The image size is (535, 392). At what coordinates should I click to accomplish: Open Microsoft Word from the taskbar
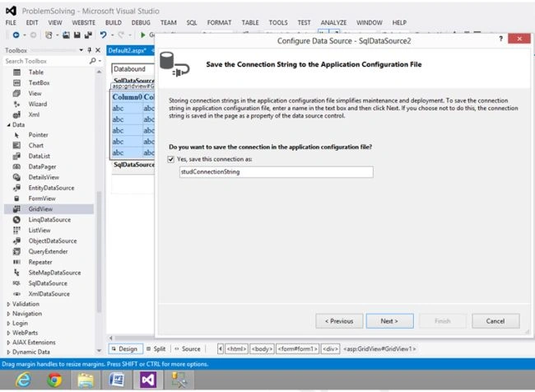pyautogui.click(x=117, y=380)
